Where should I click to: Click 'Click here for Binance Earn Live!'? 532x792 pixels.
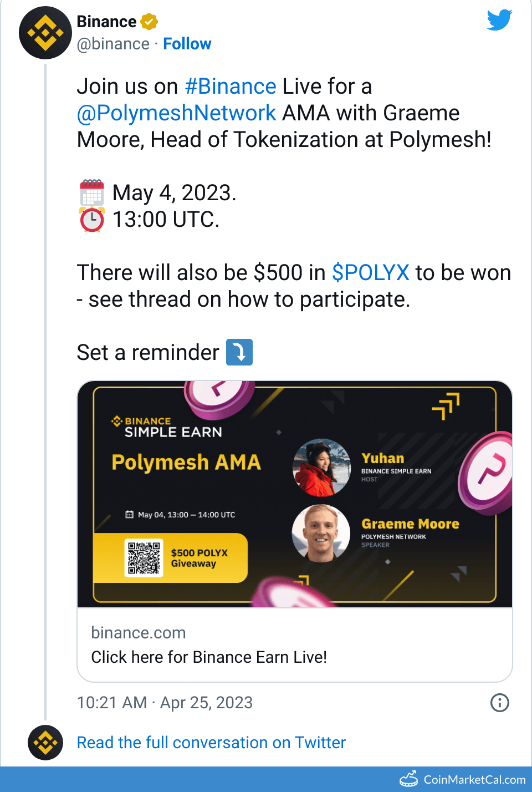(209, 657)
